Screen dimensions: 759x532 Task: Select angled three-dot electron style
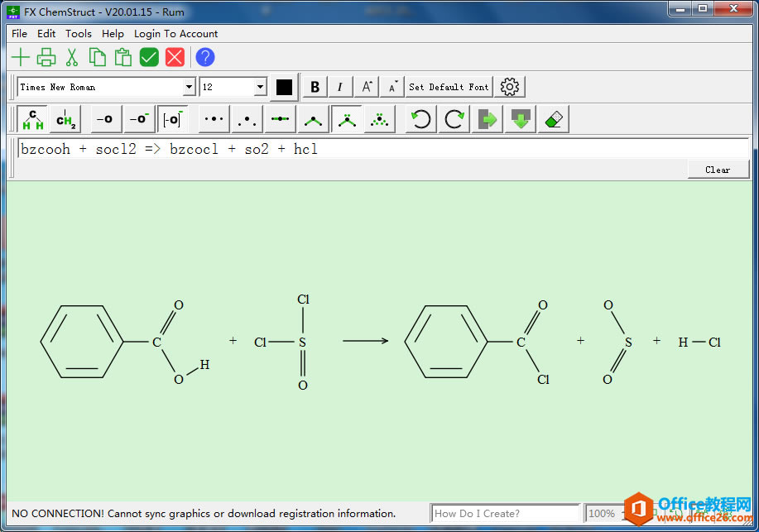pyautogui.click(x=247, y=119)
